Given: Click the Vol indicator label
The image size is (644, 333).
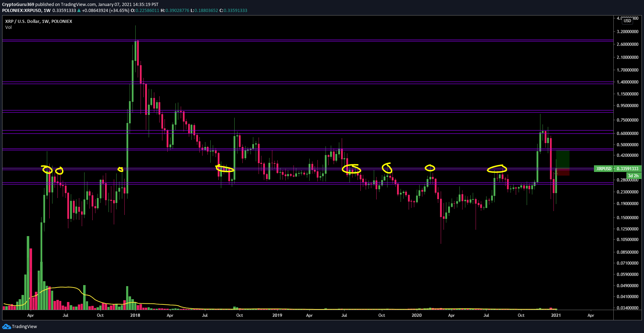Looking at the screenshot, I should coord(8,27).
